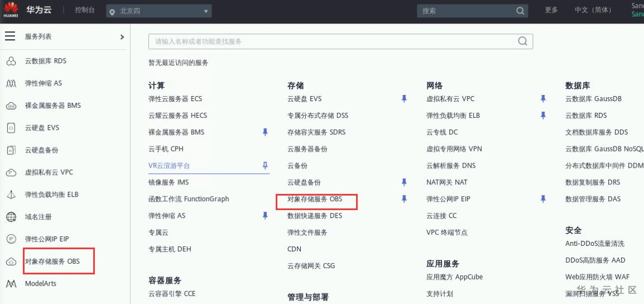Screen dimensions: 644x304
Task: Open 云解析服务 DNS
Action: pyautogui.click(x=451, y=165)
